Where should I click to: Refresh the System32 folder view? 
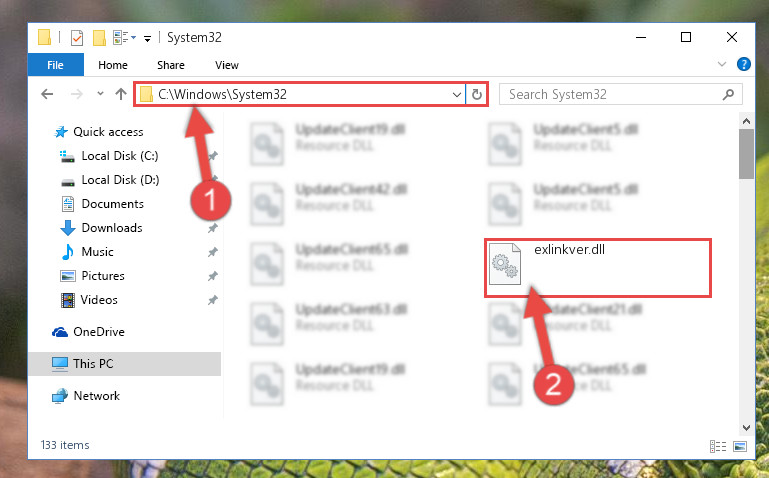[477, 94]
